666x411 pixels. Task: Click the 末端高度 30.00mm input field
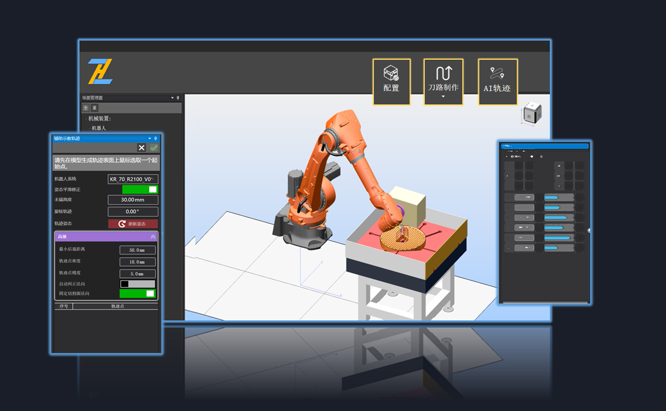tap(133, 200)
